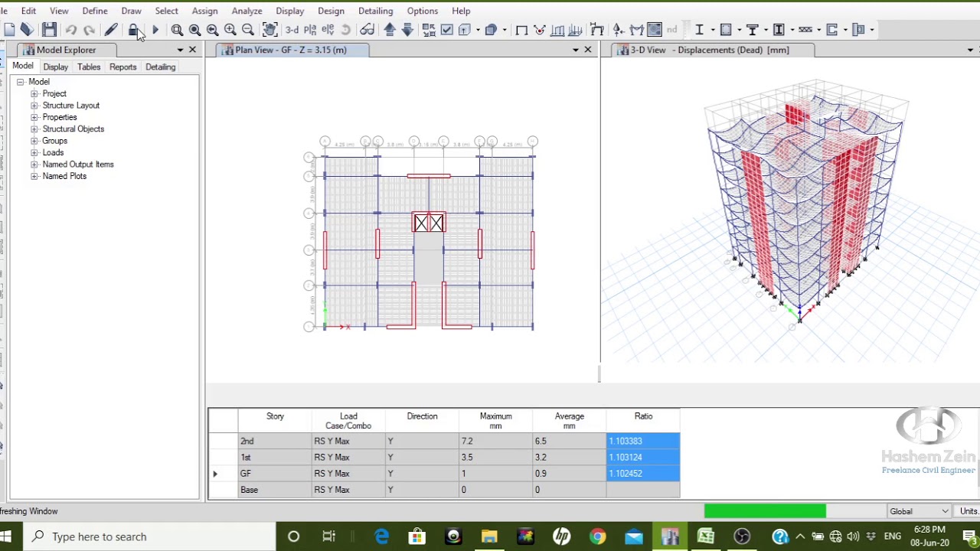980x551 pixels.
Task: Set elevation view using the Elev icon
Action: pyautogui.click(x=328, y=30)
